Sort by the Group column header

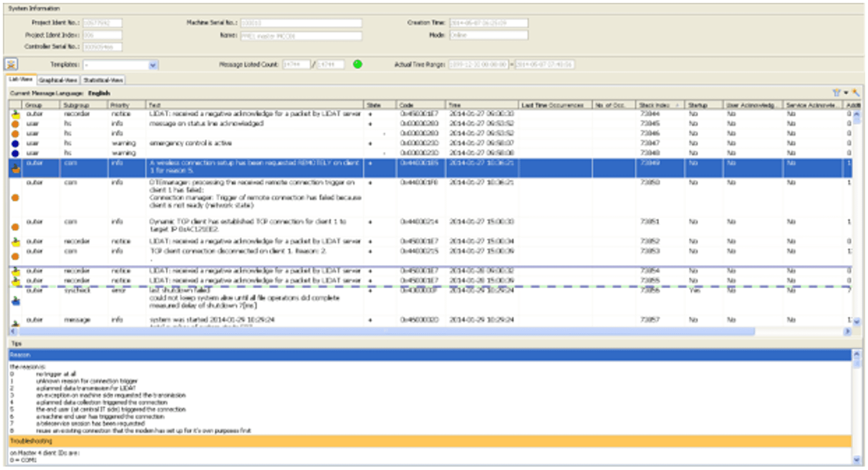pos(40,105)
